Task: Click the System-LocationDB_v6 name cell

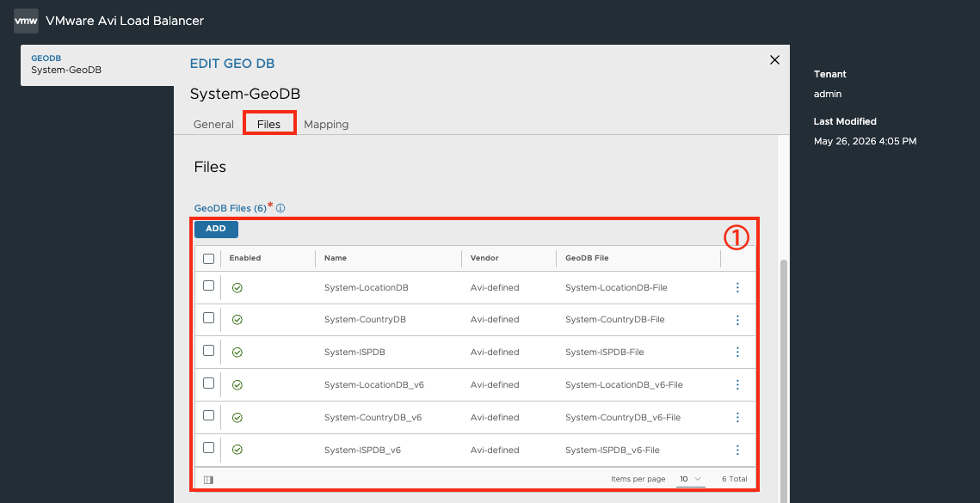Action: pyautogui.click(x=374, y=385)
